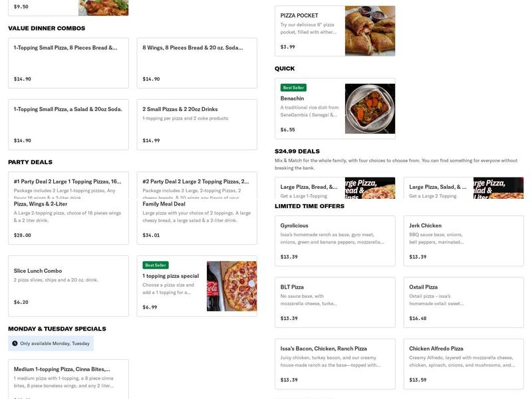532x399 pixels.
Task: Click the clock icon beside Monday, Tuesday availability
Action: 15,342
